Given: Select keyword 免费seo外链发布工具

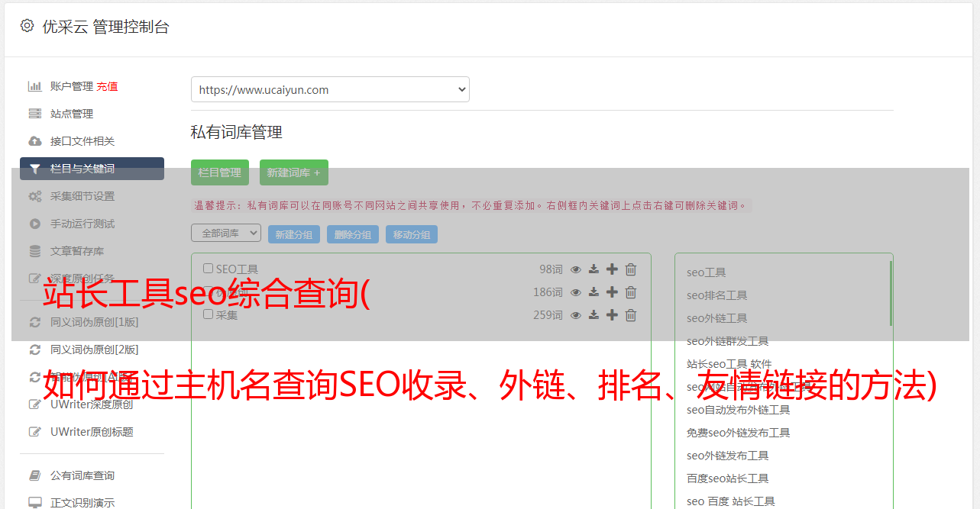Looking at the screenshot, I should click(738, 433).
